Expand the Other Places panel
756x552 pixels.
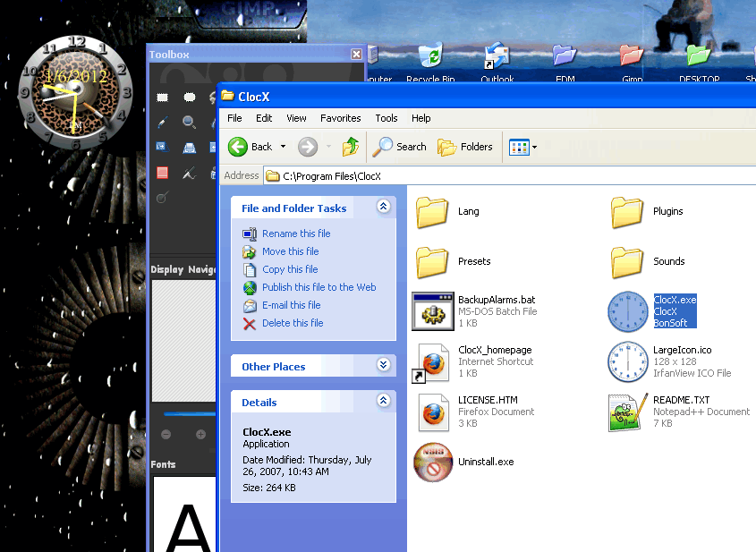[x=383, y=365]
